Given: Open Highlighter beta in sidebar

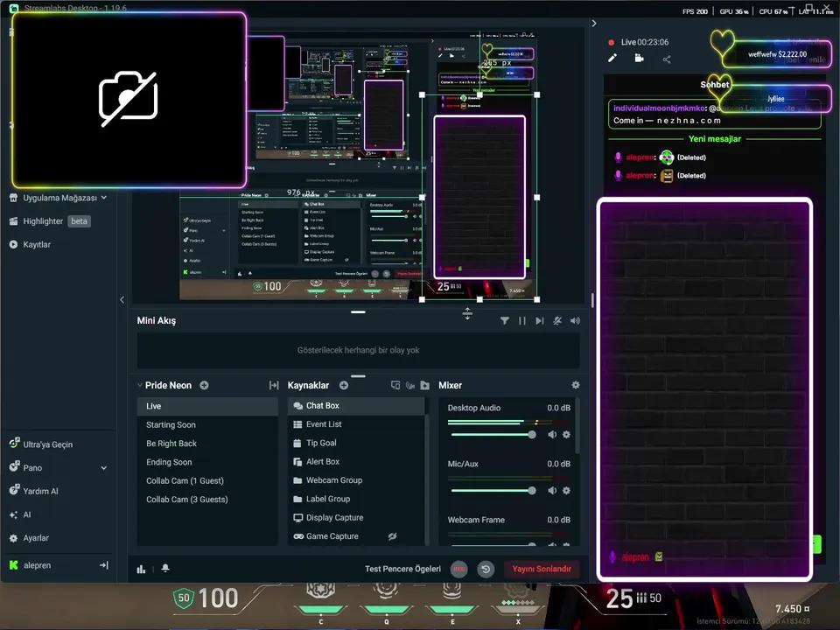Looking at the screenshot, I should 43,221.
